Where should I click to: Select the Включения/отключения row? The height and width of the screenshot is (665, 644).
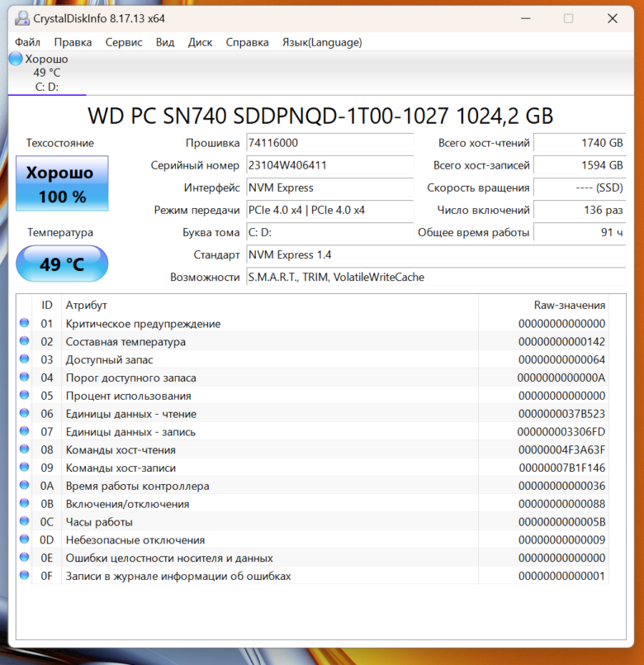(x=312, y=504)
